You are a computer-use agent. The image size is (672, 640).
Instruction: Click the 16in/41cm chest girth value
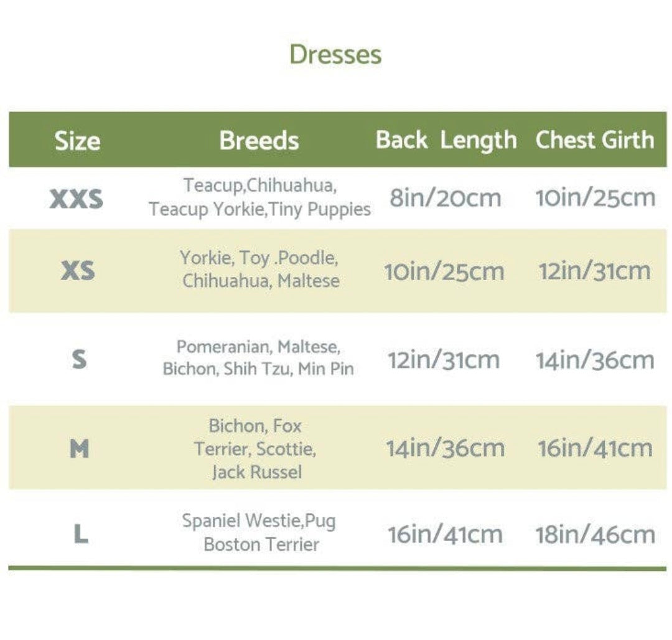click(x=595, y=448)
